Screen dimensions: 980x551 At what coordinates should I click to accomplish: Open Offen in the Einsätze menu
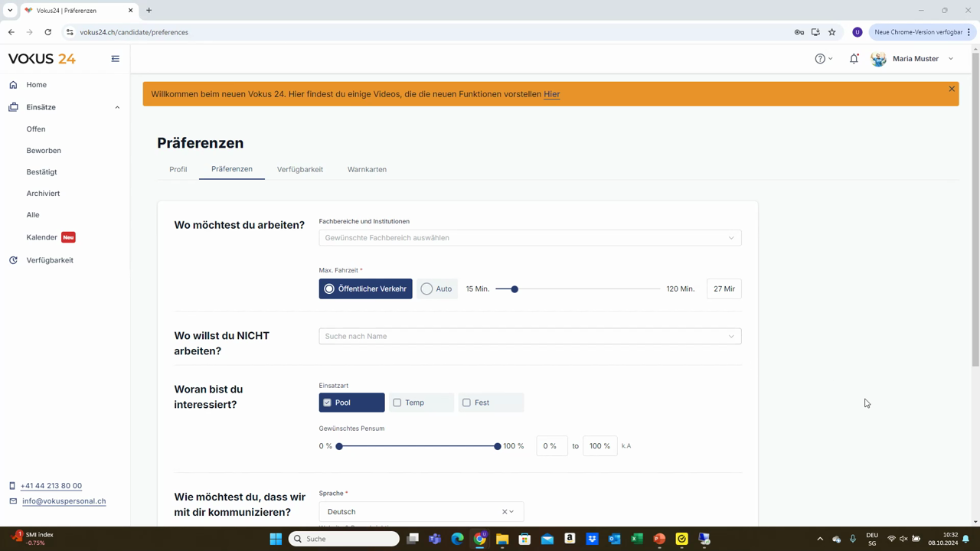36,129
